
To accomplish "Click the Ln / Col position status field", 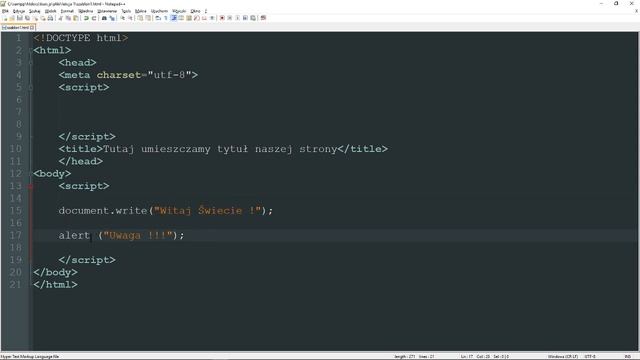I will (x=476, y=357).
